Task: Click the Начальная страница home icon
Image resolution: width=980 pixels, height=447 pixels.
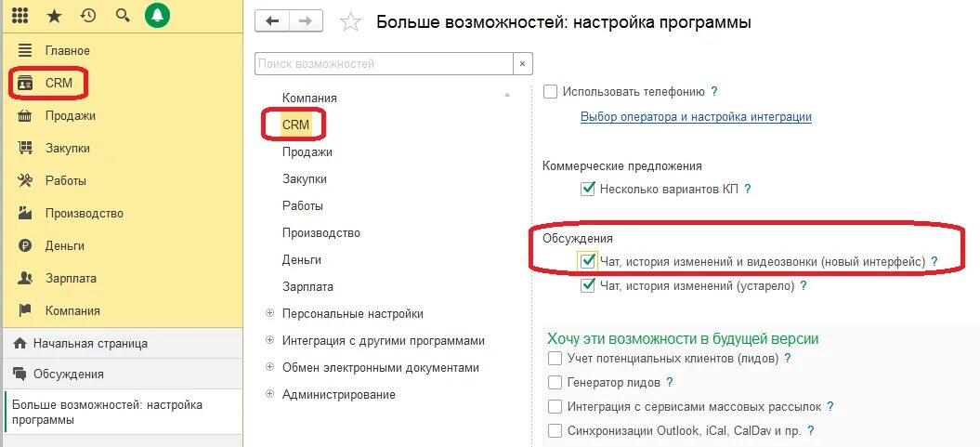Action: (x=20, y=343)
